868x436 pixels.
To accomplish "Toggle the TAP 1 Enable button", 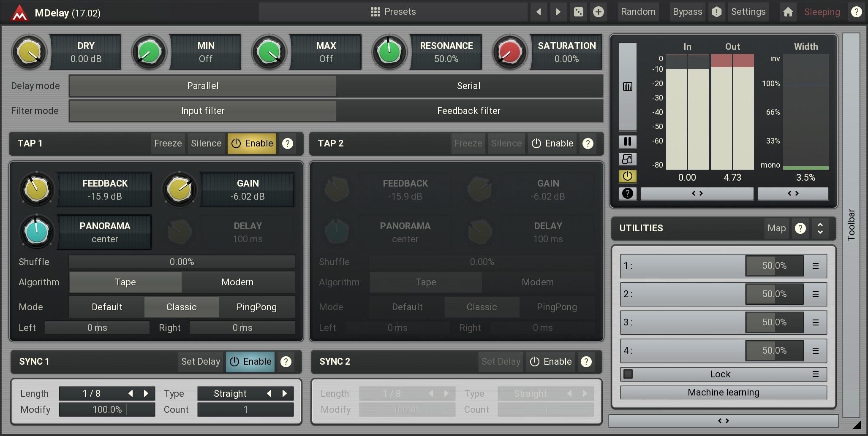I will click(252, 144).
